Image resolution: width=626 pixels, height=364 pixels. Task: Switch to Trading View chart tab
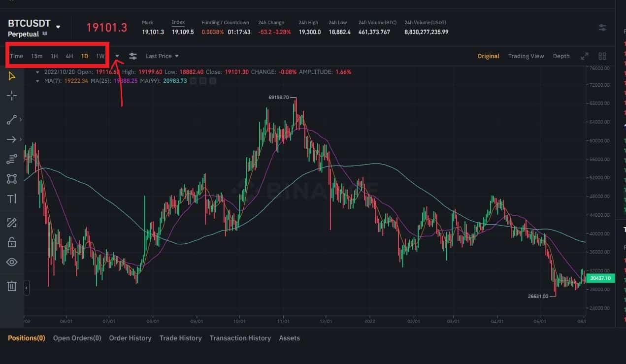(526, 56)
